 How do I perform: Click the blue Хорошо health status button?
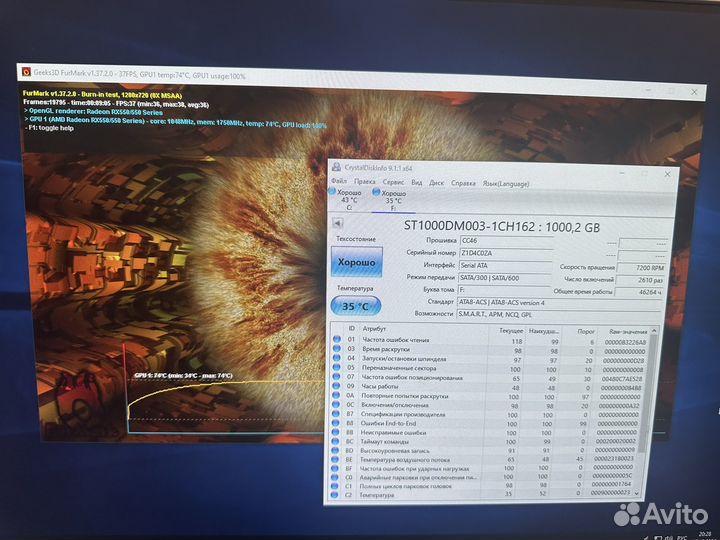pos(355,262)
